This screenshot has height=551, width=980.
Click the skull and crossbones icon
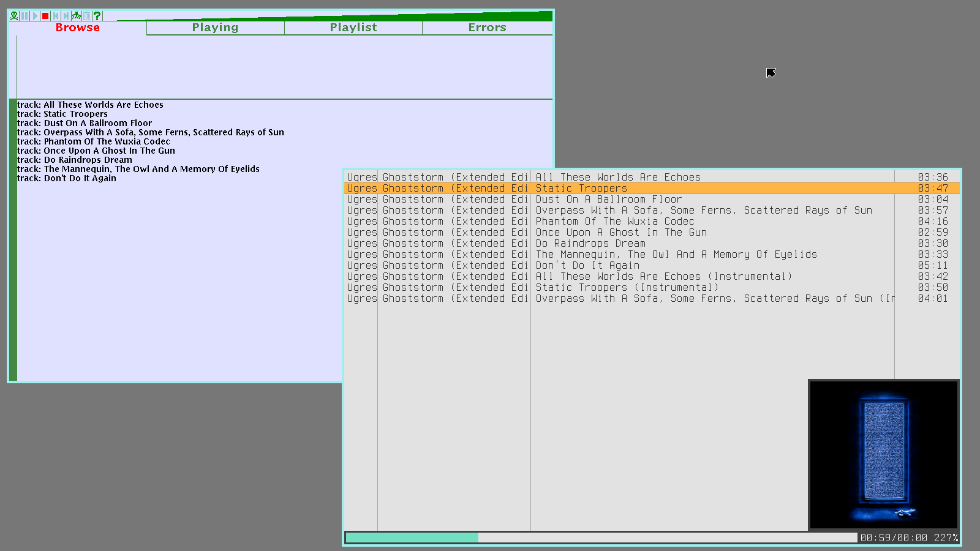pos(14,16)
